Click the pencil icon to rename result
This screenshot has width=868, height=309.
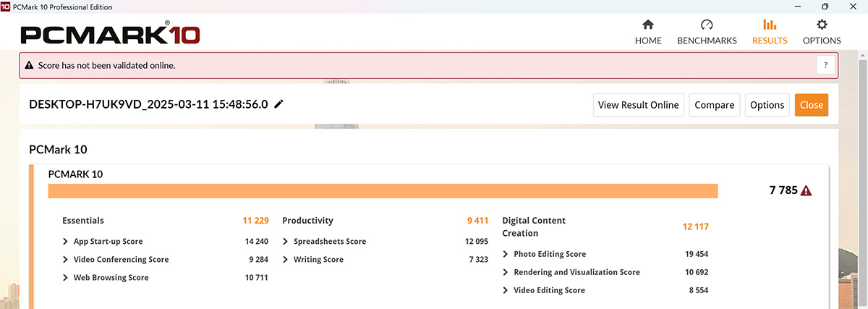pyautogui.click(x=279, y=104)
